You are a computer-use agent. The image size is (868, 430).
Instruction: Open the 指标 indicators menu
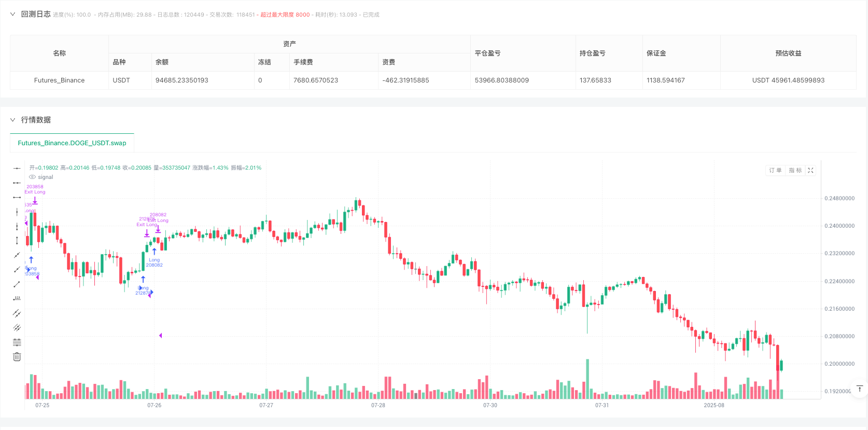tap(794, 170)
